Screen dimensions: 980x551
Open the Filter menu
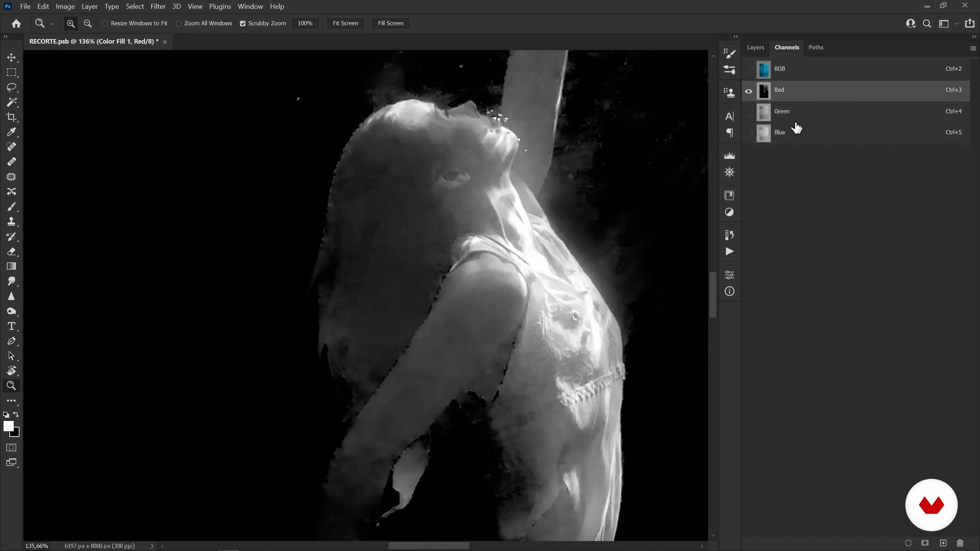pos(158,7)
